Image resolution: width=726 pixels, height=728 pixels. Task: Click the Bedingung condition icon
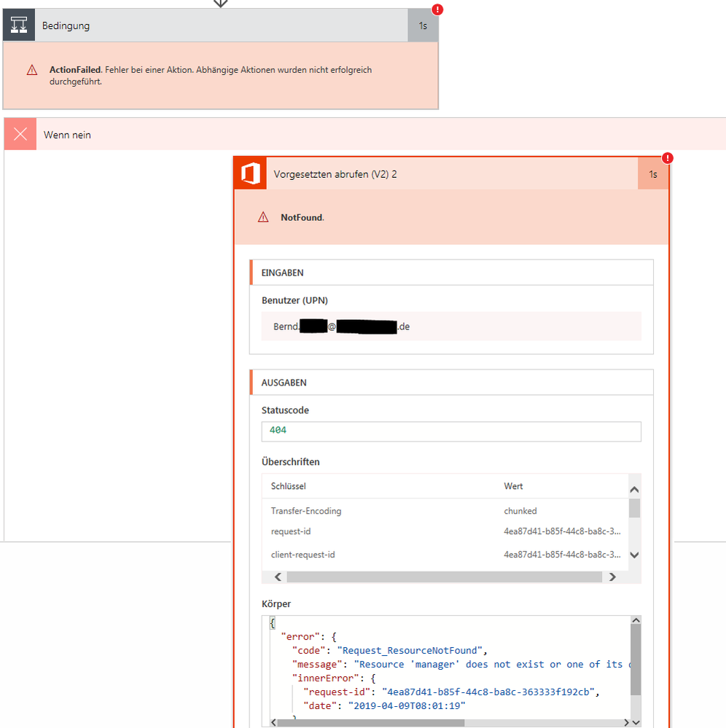pos(18,25)
